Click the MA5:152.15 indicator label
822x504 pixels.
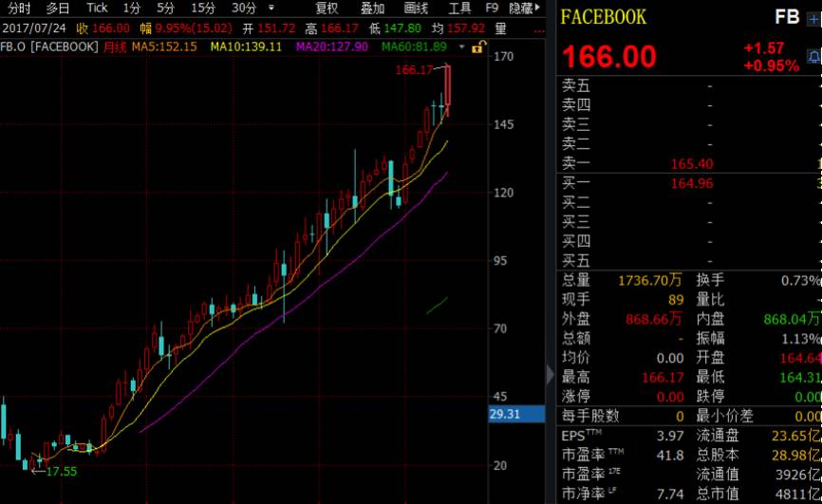tap(164, 47)
